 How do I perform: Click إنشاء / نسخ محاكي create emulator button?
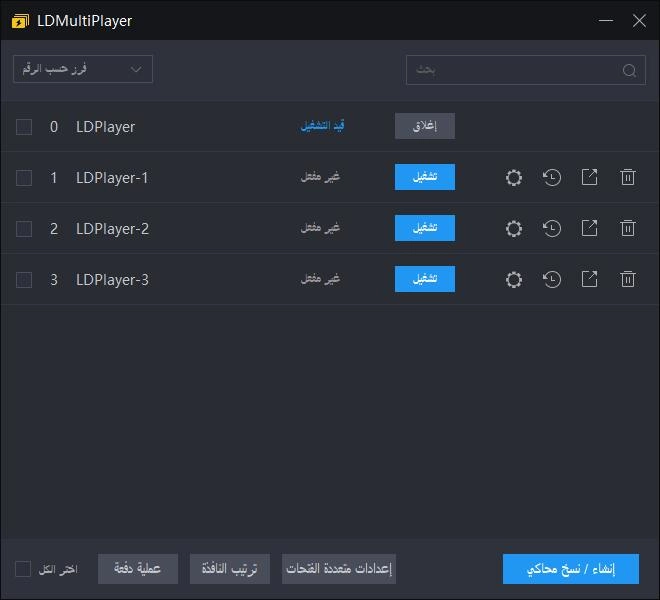point(571,569)
